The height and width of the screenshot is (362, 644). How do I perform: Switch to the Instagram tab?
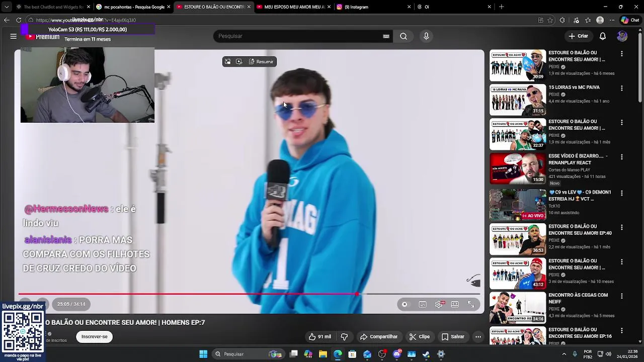click(372, 7)
